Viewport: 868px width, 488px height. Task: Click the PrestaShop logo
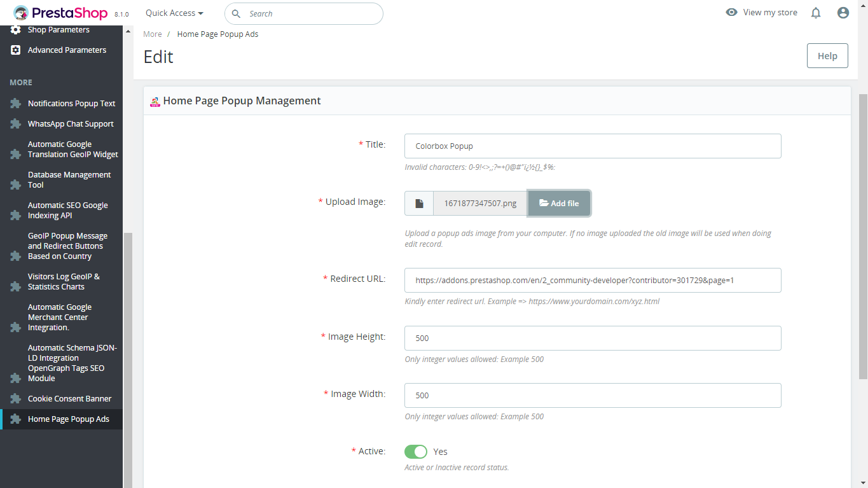coord(60,13)
